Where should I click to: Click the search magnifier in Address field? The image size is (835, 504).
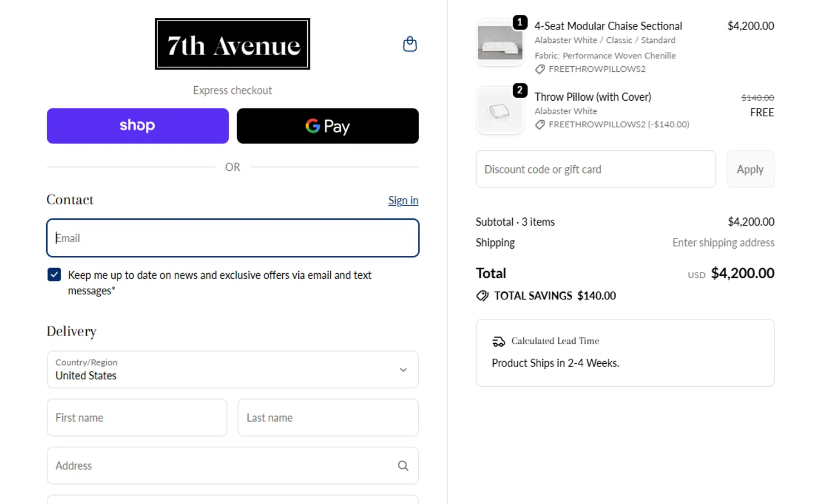click(x=403, y=466)
